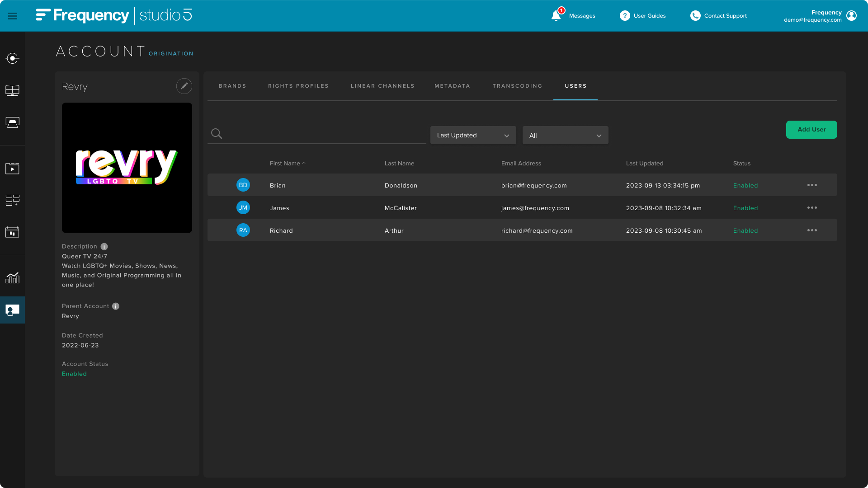Screen dimensions: 868x488
Task: Click the Add User button
Action: click(811, 130)
